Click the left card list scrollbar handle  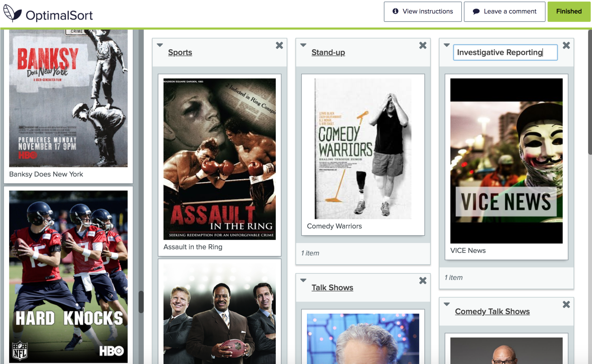click(x=141, y=302)
